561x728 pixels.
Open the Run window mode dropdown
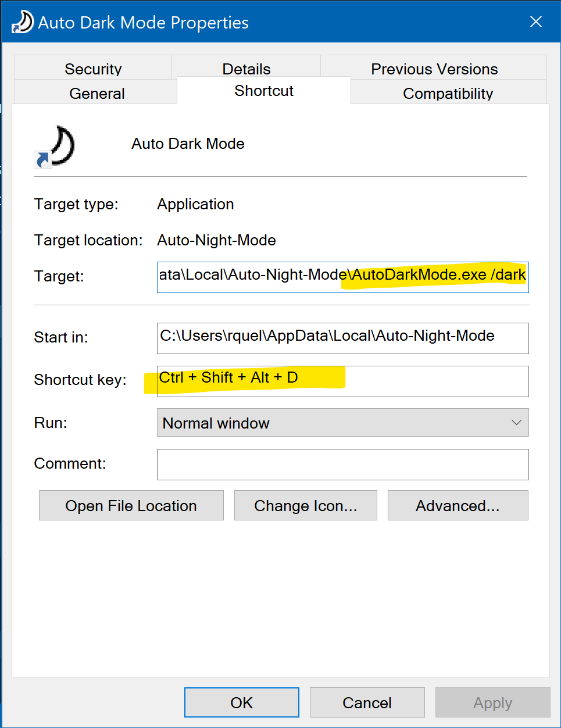click(516, 423)
